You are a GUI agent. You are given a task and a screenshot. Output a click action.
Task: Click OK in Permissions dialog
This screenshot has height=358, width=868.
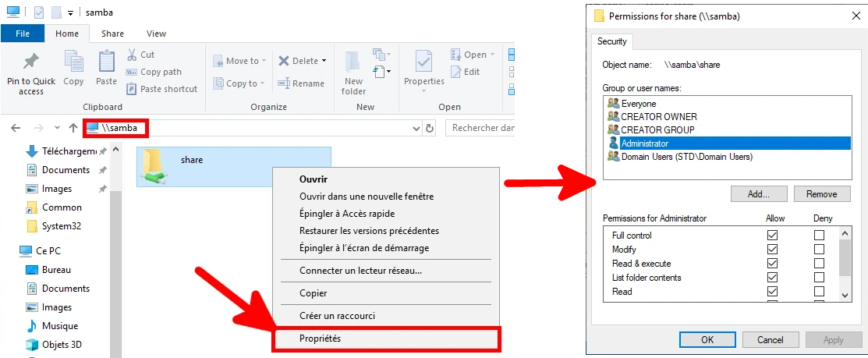point(707,340)
